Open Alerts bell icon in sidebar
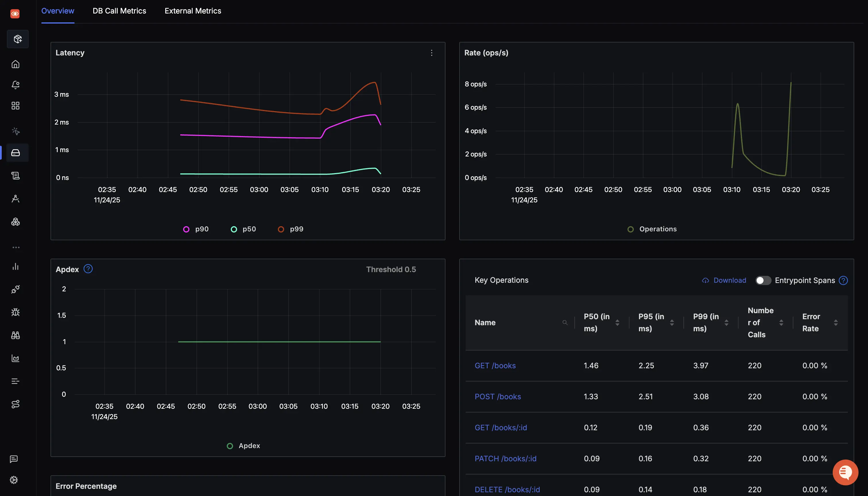868x496 pixels. [15, 85]
